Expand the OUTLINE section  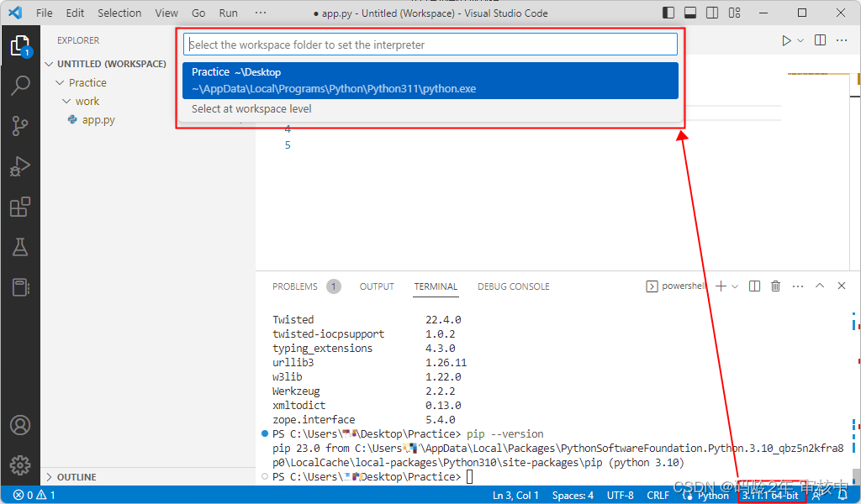click(77, 477)
